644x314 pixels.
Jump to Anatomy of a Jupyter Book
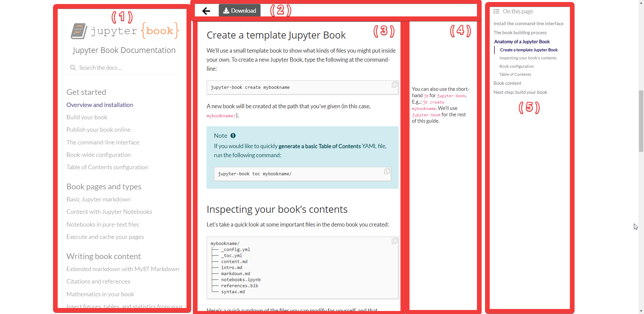(x=522, y=42)
